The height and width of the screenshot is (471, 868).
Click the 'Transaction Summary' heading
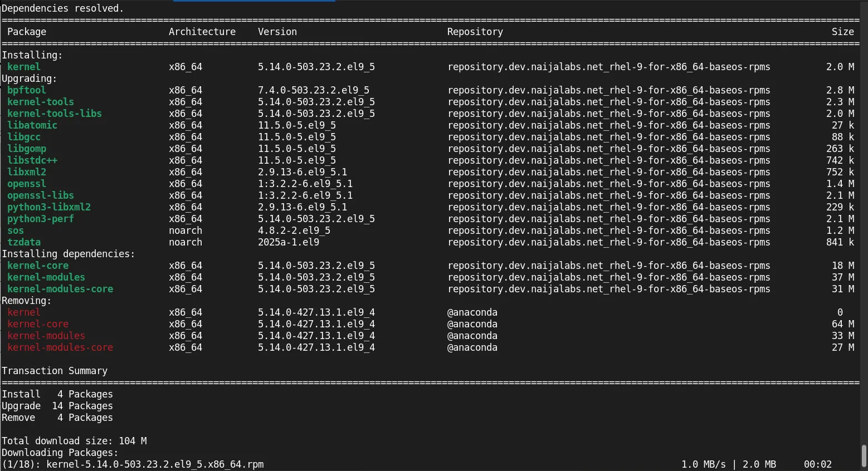55,371
